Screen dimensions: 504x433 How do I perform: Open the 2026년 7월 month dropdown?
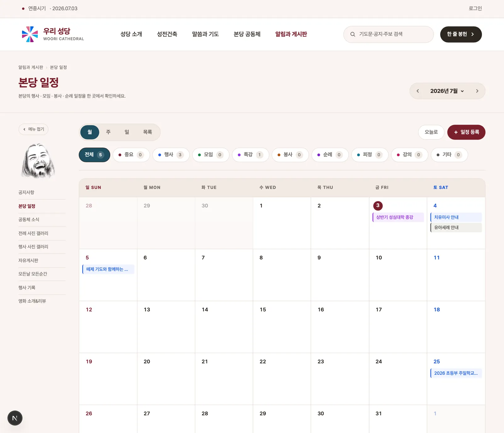pos(447,91)
